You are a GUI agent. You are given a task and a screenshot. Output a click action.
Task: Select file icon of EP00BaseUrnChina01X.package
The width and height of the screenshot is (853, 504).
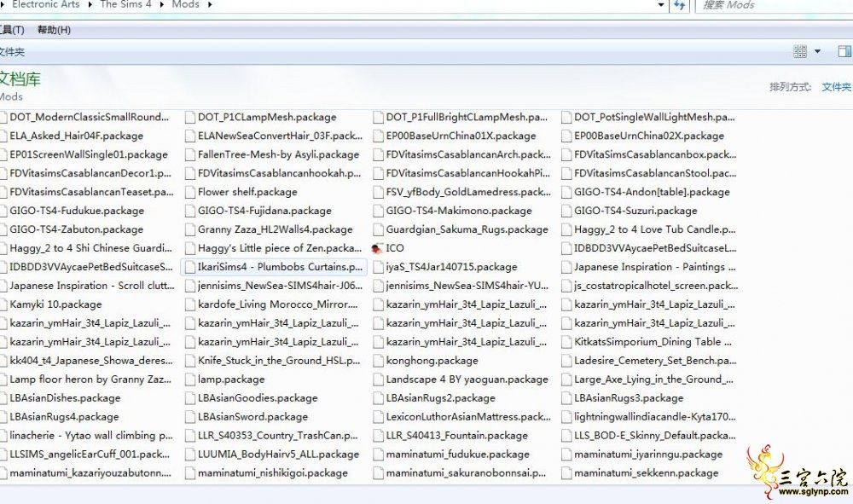click(x=378, y=136)
